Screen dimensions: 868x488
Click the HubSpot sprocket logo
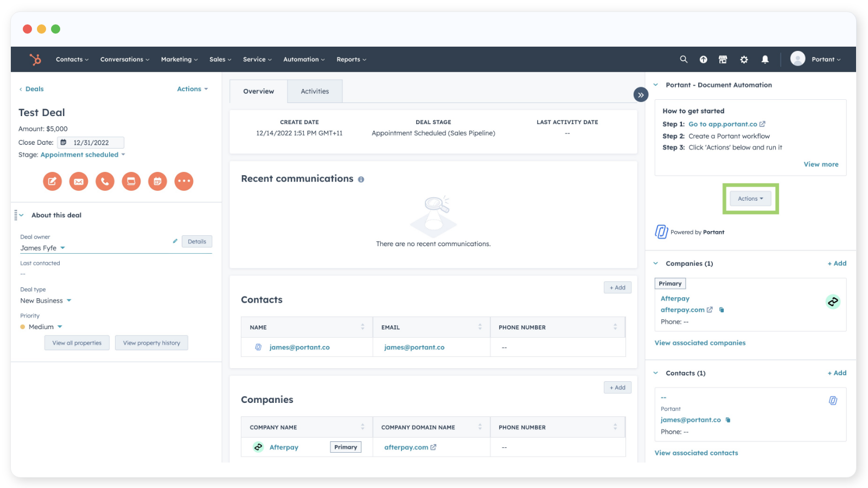35,60
